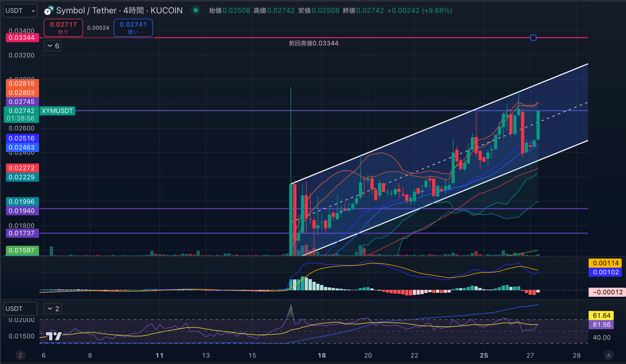Image resolution: width=626 pixels, height=364 pixels.
Task: Click the Z timezone button
Action: [x=20, y=355]
